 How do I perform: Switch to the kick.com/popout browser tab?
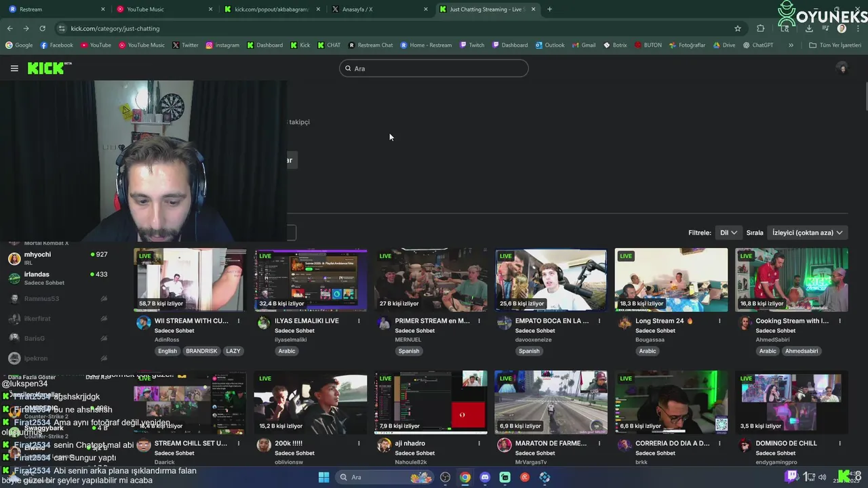pos(272,9)
